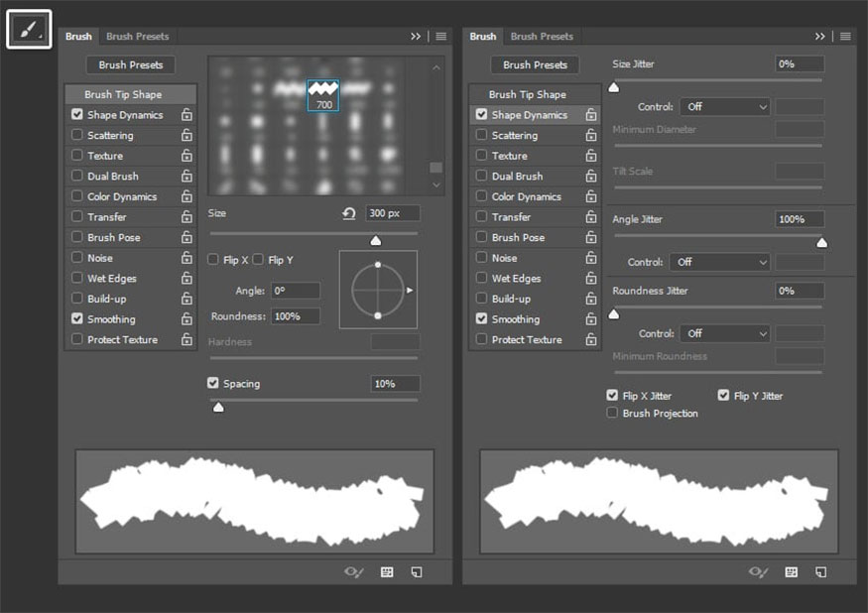Uncheck Flip Y Jitter
The image size is (868, 613).
(x=723, y=395)
